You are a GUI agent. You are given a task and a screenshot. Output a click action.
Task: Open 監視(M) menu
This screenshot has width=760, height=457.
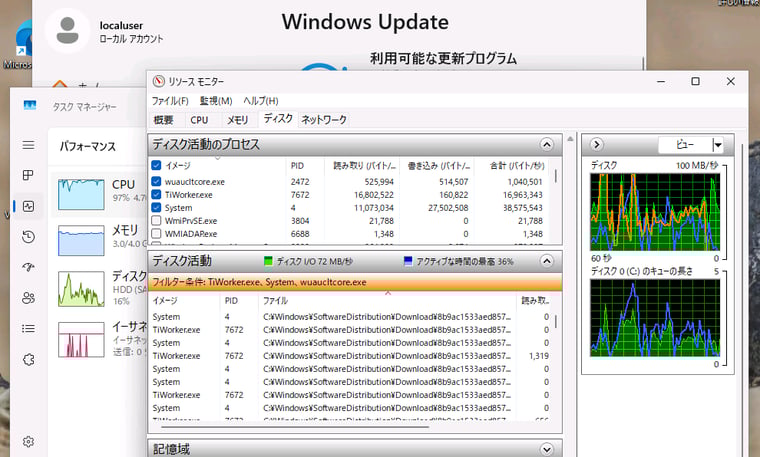(x=216, y=101)
